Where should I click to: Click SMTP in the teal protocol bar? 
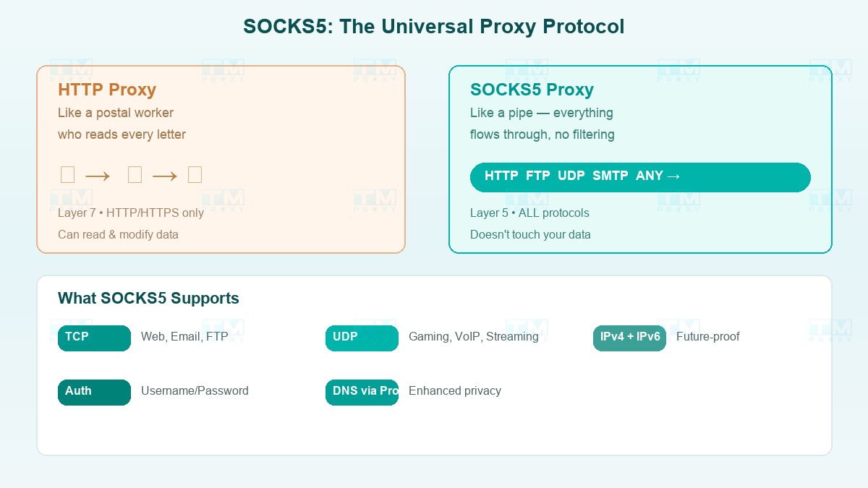[x=610, y=176]
